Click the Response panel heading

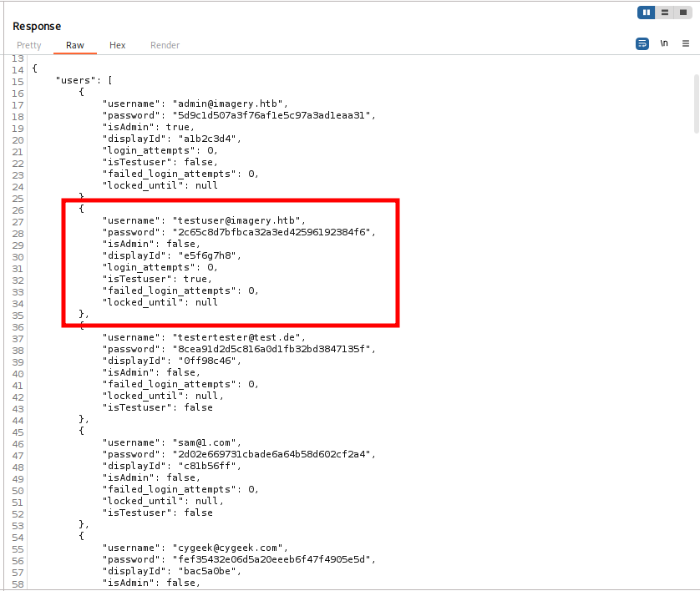[x=37, y=27]
